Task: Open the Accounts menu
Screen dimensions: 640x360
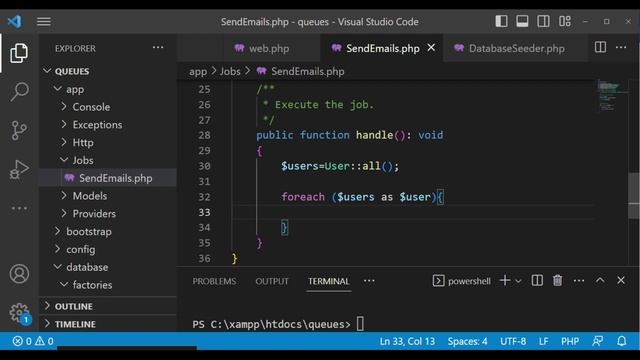Action: pos(19,273)
